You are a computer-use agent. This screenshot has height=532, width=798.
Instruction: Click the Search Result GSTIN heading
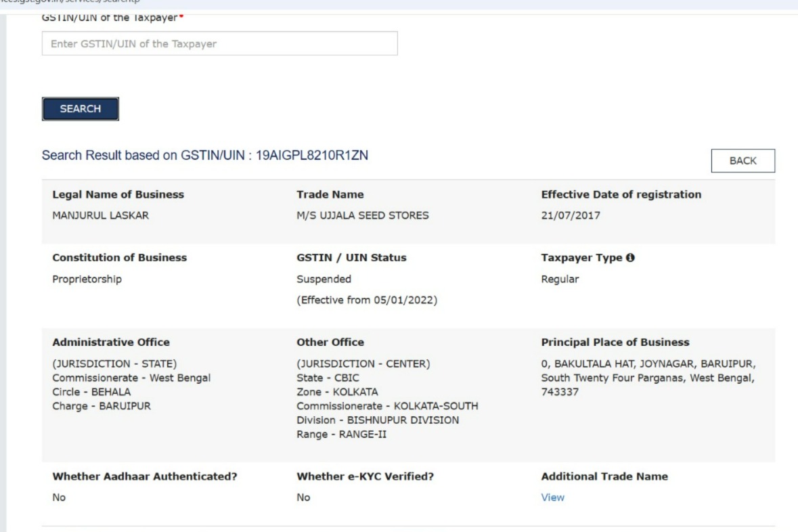[x=205, y=156]
